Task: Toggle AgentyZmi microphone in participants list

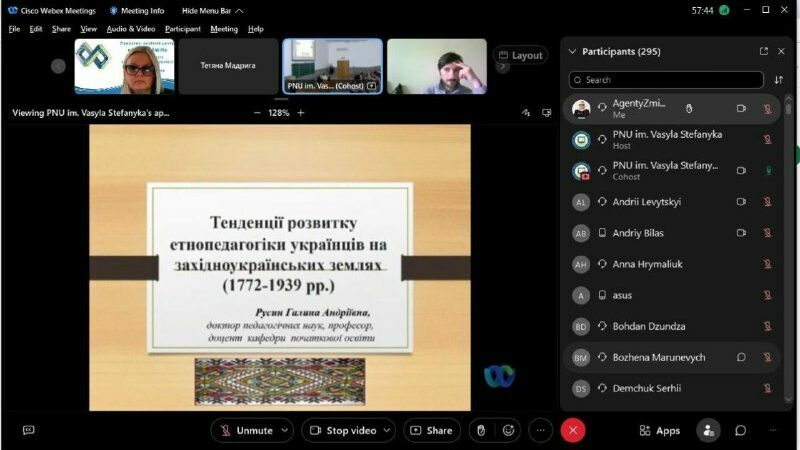Action: point(767,108)
